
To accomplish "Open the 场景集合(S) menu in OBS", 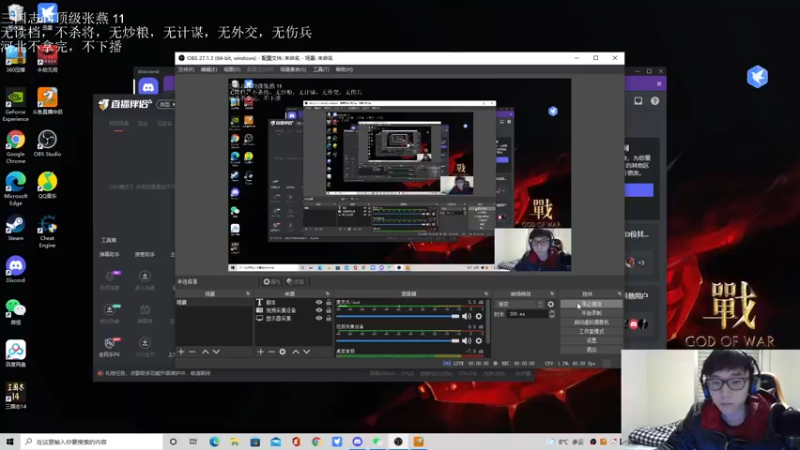I will (293, 69).
